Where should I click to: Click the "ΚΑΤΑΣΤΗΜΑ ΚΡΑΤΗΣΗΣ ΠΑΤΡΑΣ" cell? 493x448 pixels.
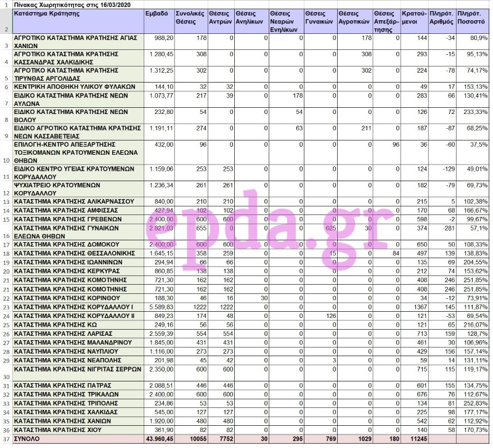pyautogui.click(x=77, y=385)
